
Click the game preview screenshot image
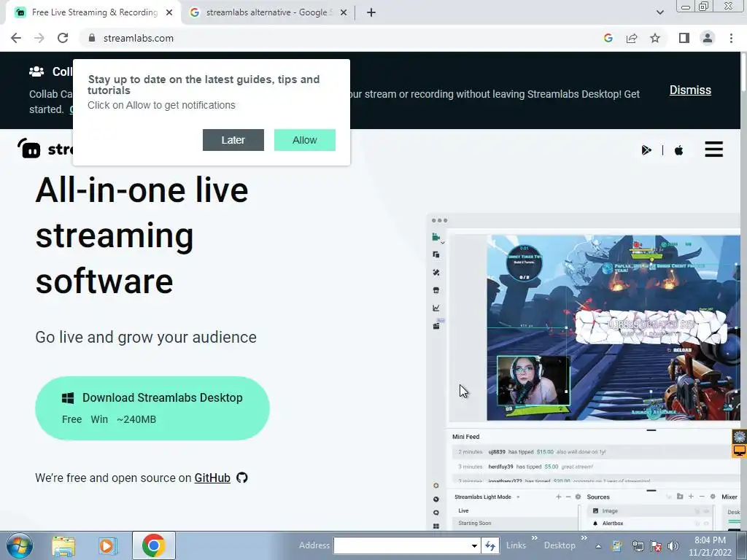point(614,327)
